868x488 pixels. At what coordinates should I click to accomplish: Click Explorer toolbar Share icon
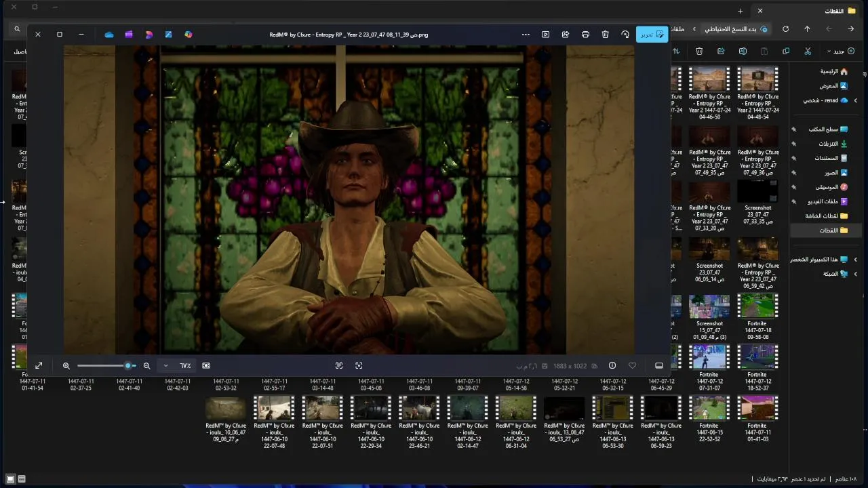[721, 51]
